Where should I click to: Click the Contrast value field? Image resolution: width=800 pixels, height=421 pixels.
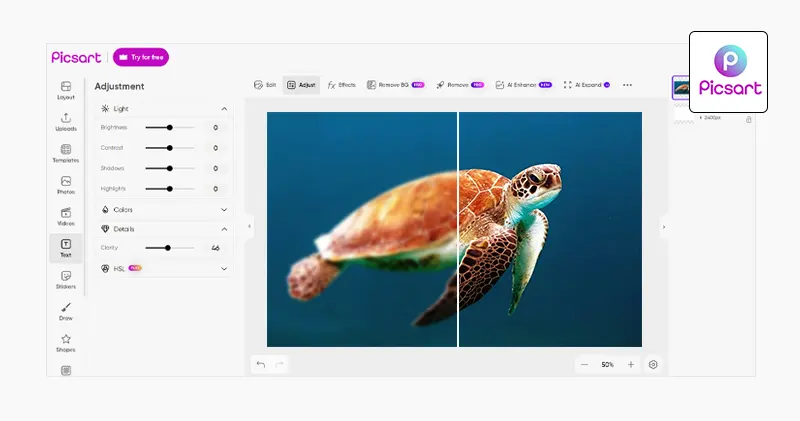tap(215, 148)
